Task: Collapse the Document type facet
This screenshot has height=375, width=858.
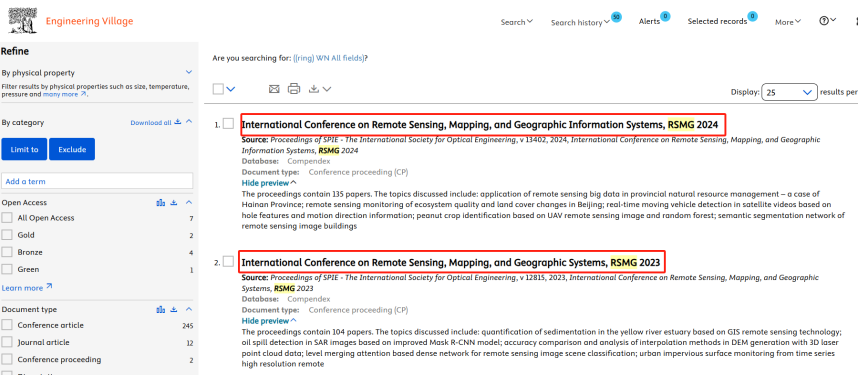Action: tap(189, 309)
